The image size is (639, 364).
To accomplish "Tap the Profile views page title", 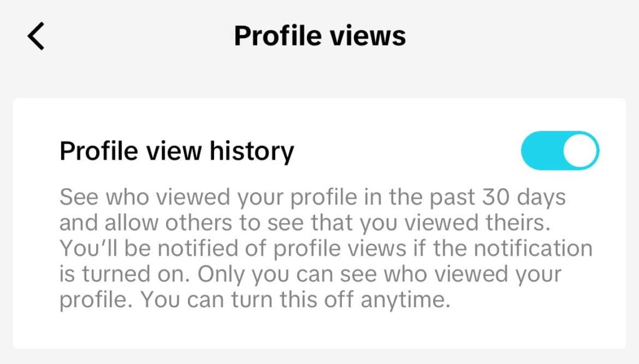I will click(319, 36).
